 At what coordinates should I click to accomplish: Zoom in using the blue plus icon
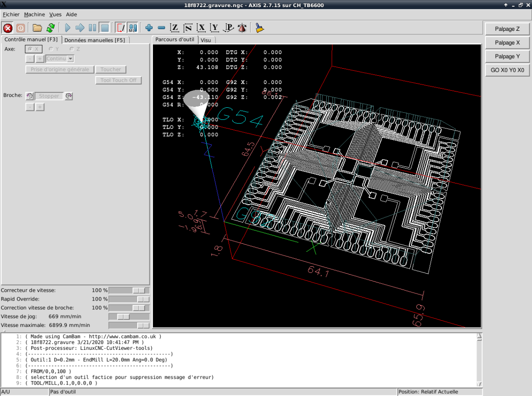pyautogui.click(x=149, y=28)
